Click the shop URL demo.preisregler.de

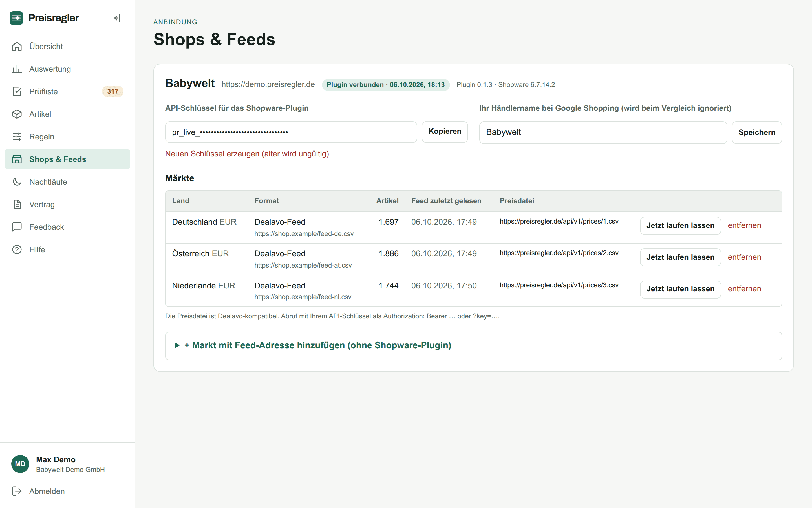(x=268, y=84)
